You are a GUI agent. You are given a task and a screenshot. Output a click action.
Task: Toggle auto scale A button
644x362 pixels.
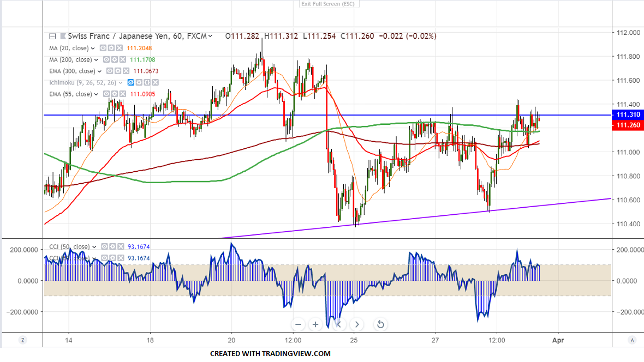click(632, 340)
